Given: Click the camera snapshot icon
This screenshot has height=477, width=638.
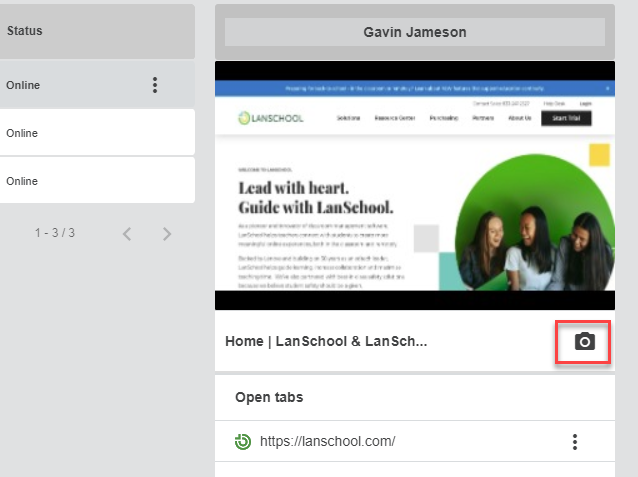Looking at the screenshot, I should click(584, 341).
